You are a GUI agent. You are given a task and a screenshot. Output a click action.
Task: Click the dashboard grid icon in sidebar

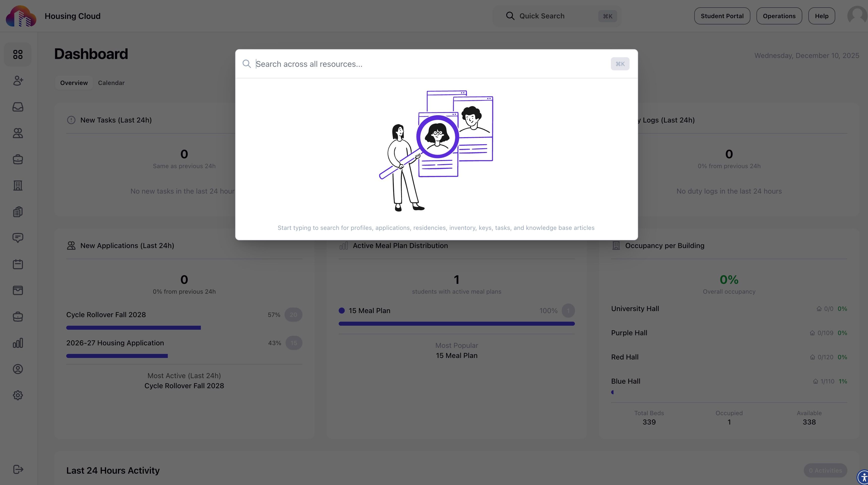tap(18, 54)
